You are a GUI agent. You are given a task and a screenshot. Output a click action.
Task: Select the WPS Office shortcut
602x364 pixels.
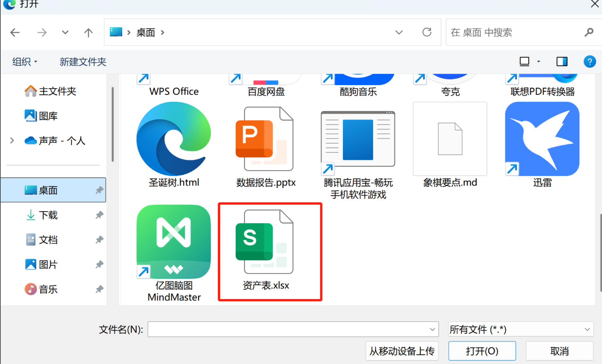[174, 85]
